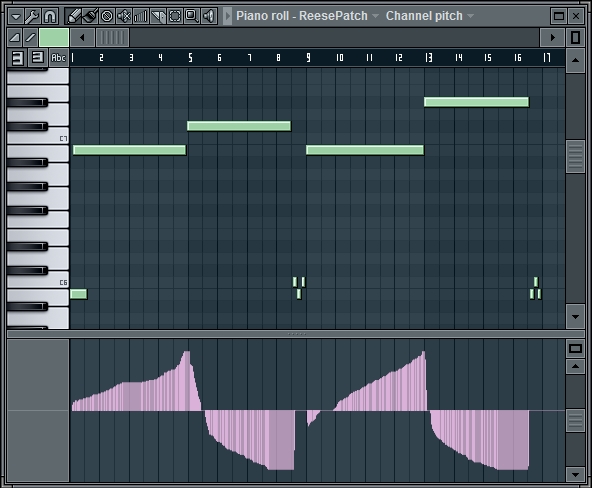
Task: Choose the dashed-box Select tool
Action: point(175,16)
